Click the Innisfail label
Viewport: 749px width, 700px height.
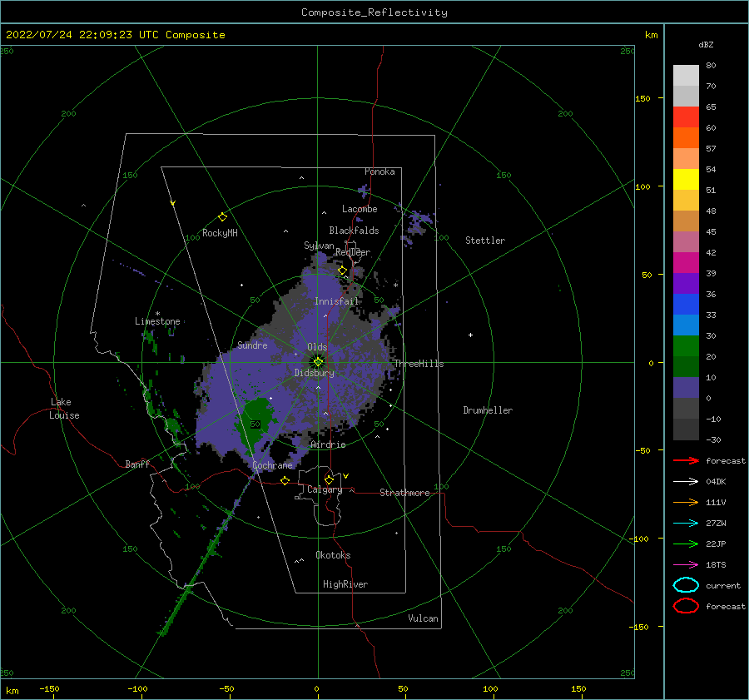point(336,301)
